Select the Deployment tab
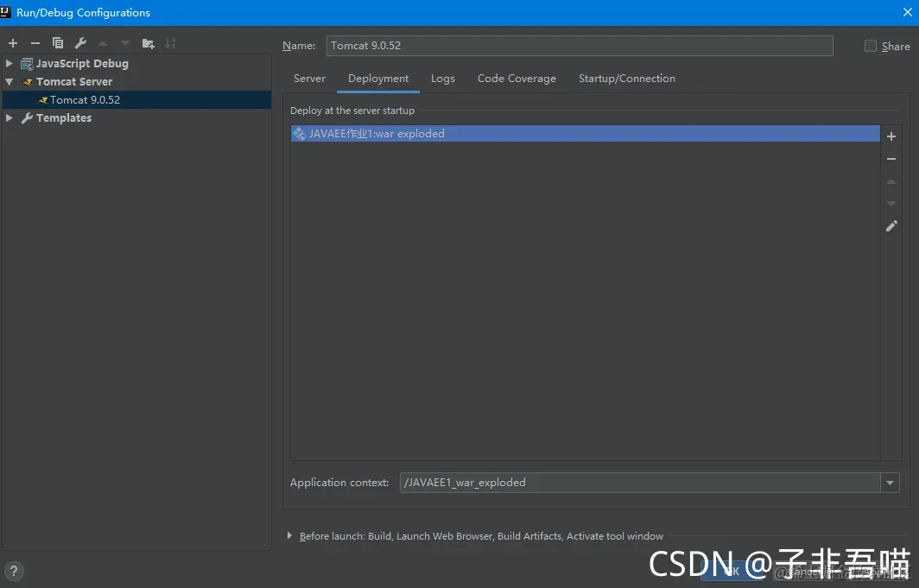Screen dimensions: 919x588 tap(378, 79)
